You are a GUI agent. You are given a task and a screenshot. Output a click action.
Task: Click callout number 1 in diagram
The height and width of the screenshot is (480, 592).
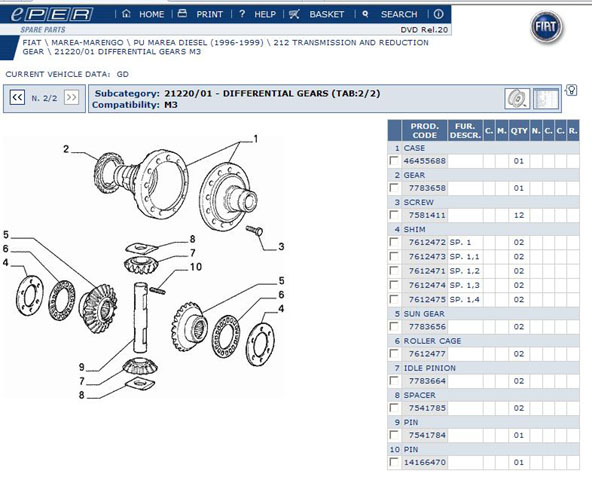click(x=256, y=139)
